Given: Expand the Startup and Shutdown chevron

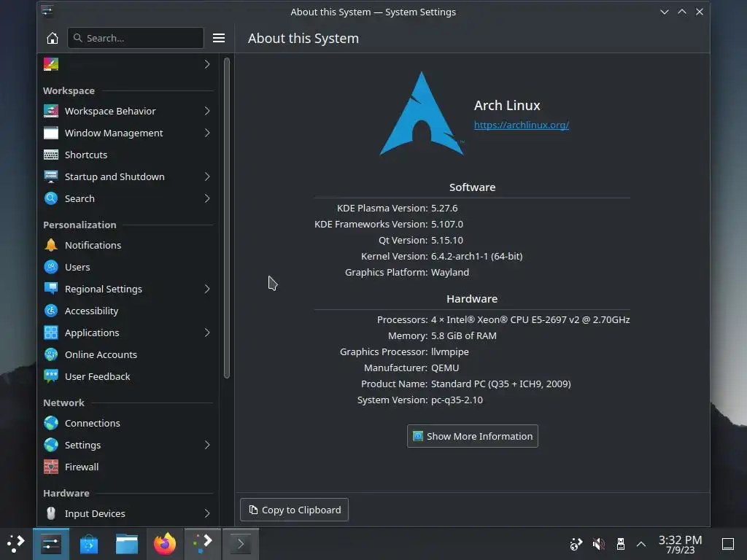Looking at the screenshot, I should [x=207, y=176].
